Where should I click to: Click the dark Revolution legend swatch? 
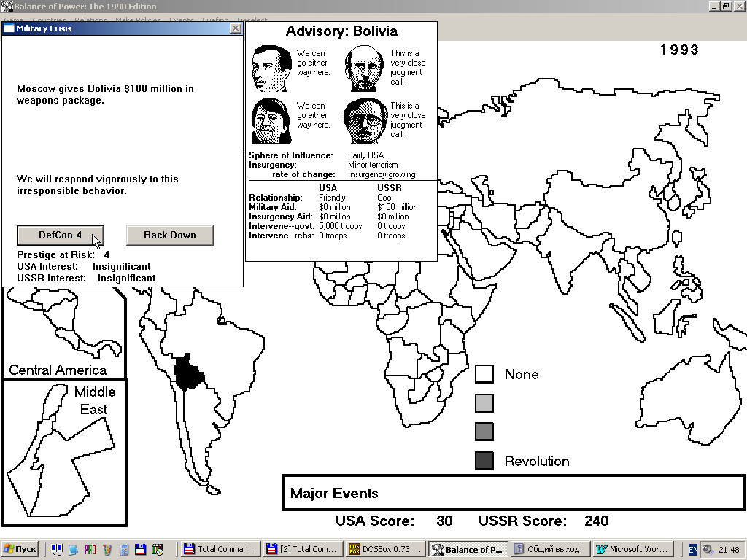tap(484, 461)
